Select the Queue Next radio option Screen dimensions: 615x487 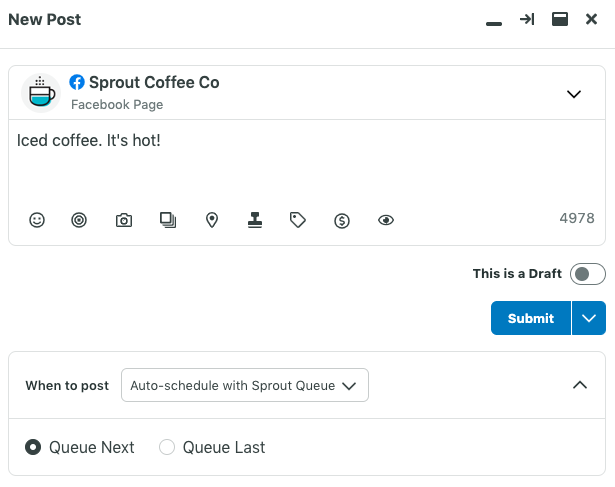click(33, 447)
